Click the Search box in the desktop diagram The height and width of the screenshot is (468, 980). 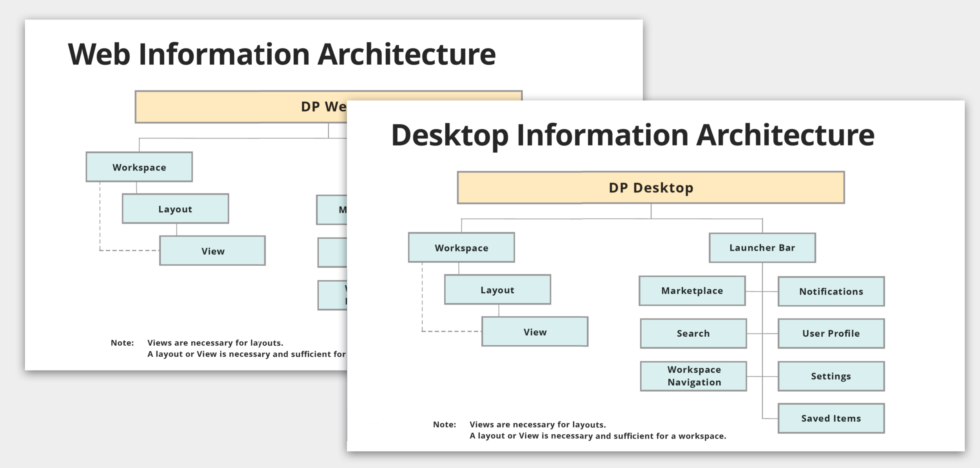tap(693, 334)
